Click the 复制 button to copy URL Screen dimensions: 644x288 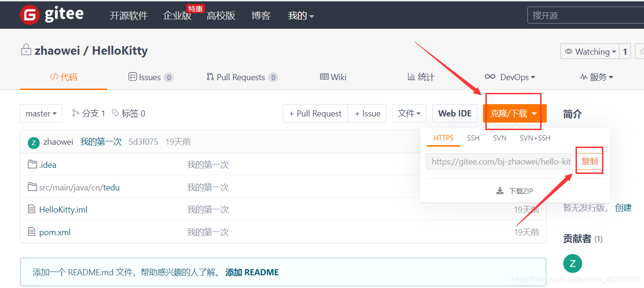(589, 161)
